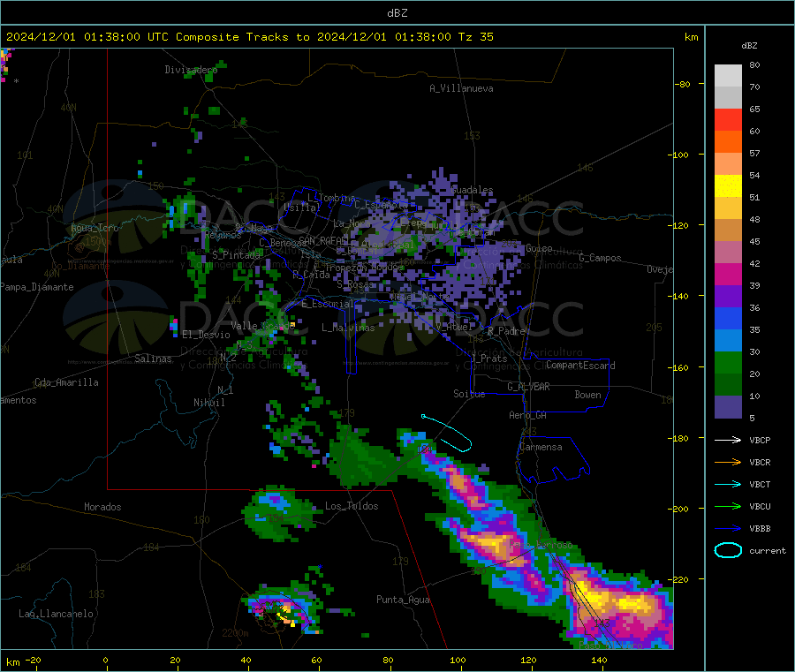The height and width of the screenshot is (672, 795).
Task: Click the J_Prats map label
Action: (x=489, y=359)
